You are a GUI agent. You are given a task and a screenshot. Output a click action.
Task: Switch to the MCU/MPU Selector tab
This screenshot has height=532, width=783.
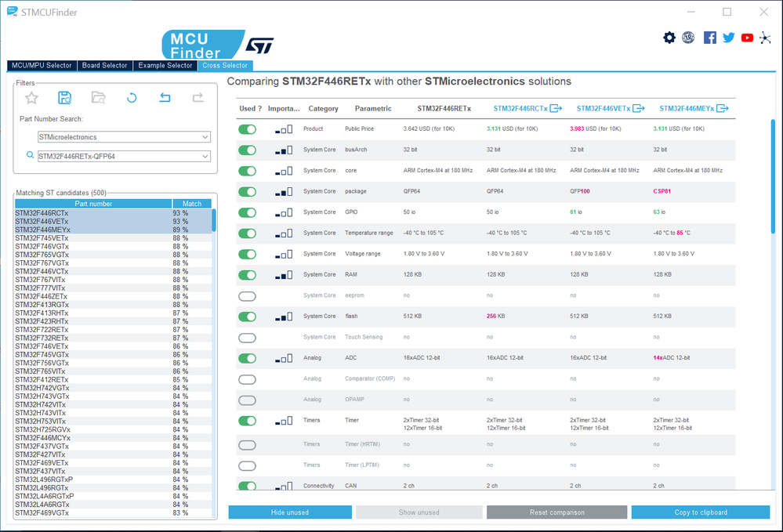(x=42, y=65)
